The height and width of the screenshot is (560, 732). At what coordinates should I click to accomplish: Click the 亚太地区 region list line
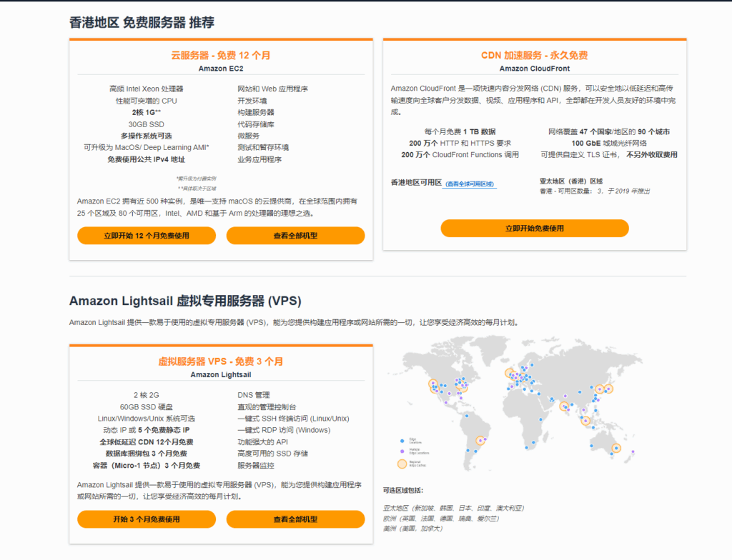(453, 508)
